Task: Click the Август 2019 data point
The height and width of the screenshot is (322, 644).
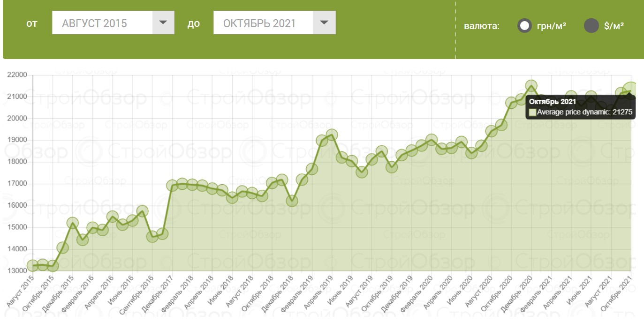Action: [362, 172]
